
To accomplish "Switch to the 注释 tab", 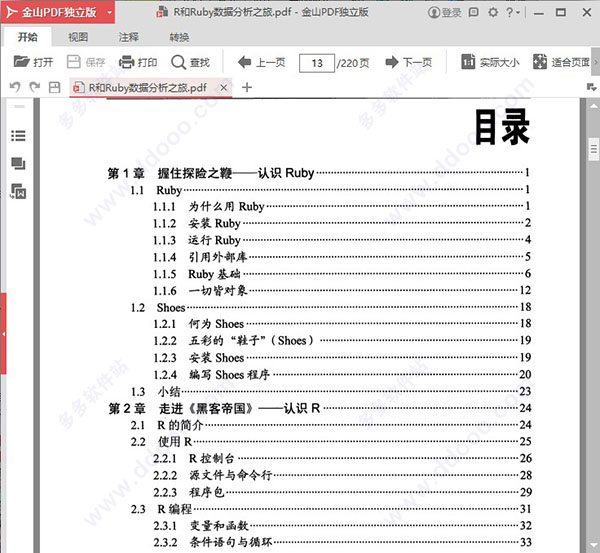I will tap(129, 37).
